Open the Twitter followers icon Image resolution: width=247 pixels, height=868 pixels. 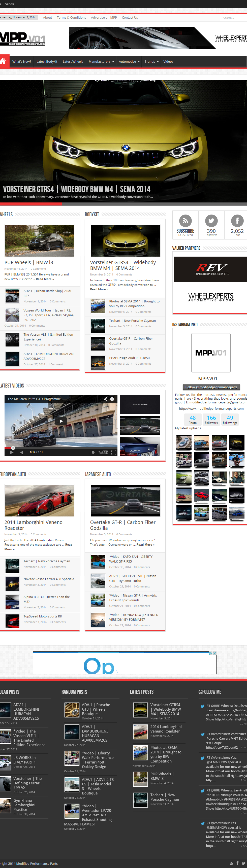tap(211, 221)
